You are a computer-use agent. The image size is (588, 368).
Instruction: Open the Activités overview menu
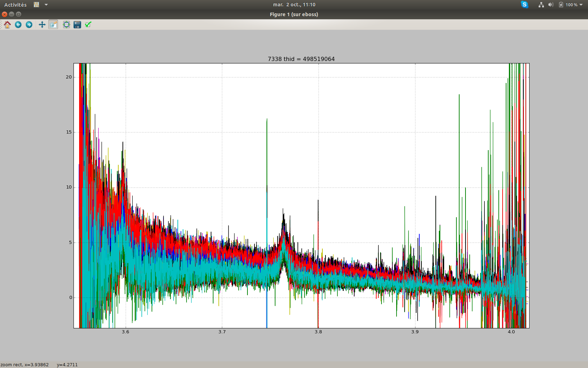[15, 5]
